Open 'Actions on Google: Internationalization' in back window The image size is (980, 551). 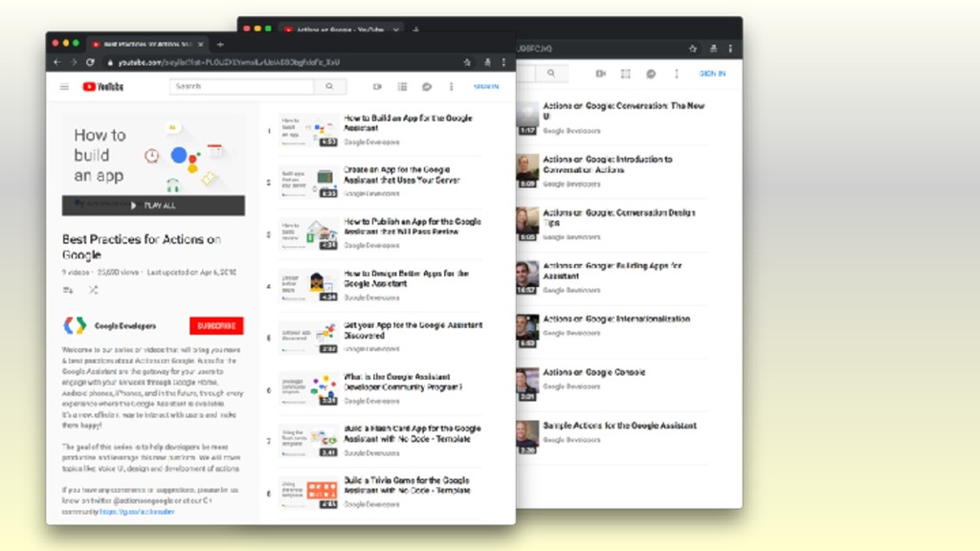616,319
